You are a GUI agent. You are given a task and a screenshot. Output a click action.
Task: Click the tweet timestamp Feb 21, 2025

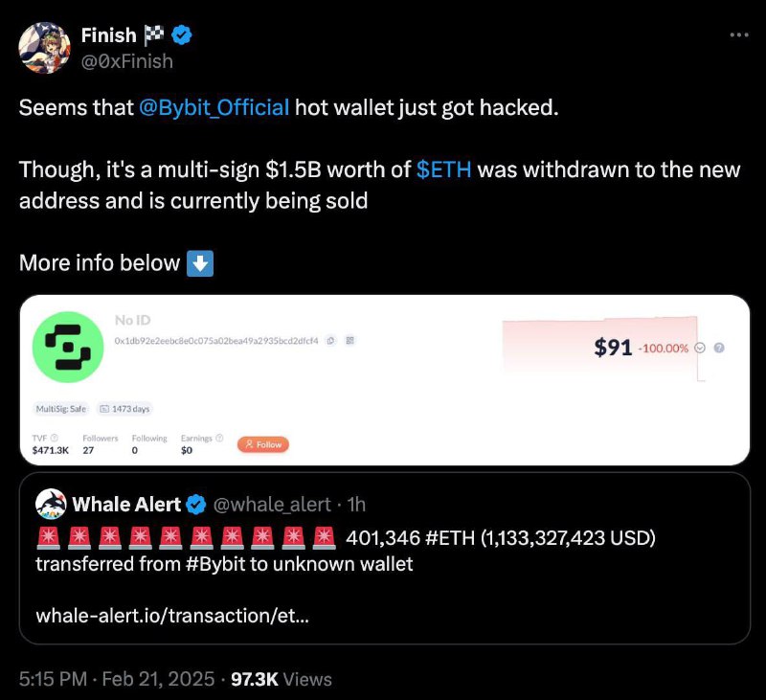pos(158,680)
